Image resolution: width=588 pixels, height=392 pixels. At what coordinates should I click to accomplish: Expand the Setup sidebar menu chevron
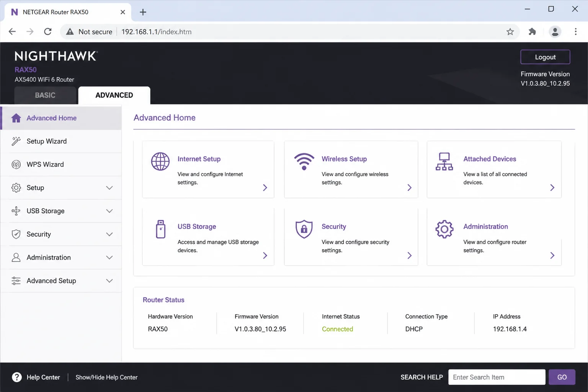[x=109, y=188]
